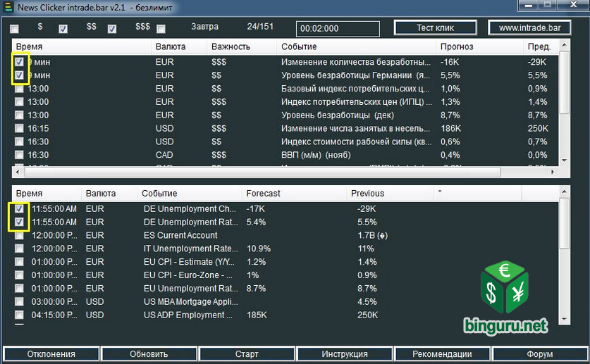Click the Previous column header

coord(391,193)
